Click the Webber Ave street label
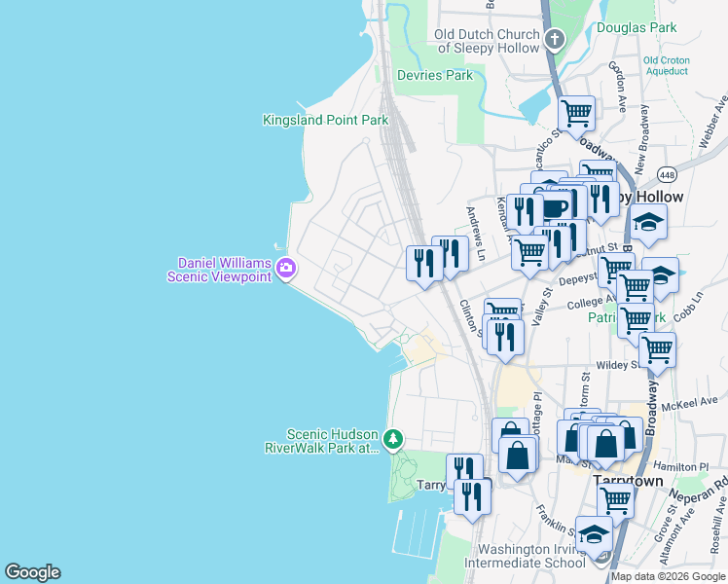 (x=713, y=122)
